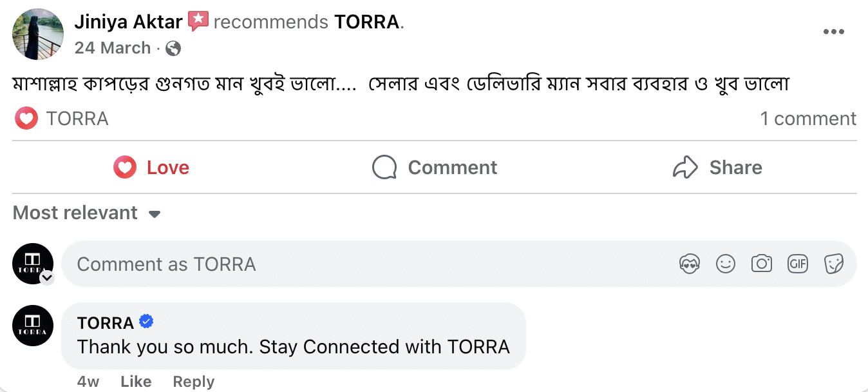Screen dimensions: 868x392
Task: Switch commenting profile via avatar chevron
Action: [x=47, y=278]
